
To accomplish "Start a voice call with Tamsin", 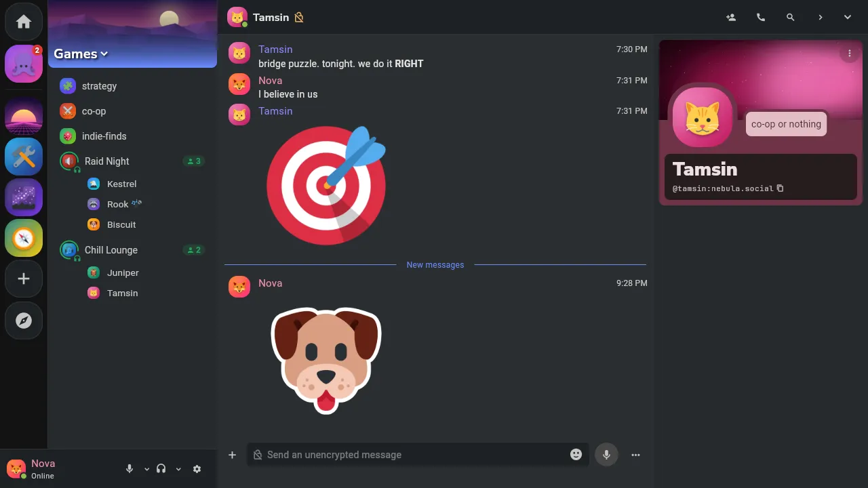I will point(761,18).
